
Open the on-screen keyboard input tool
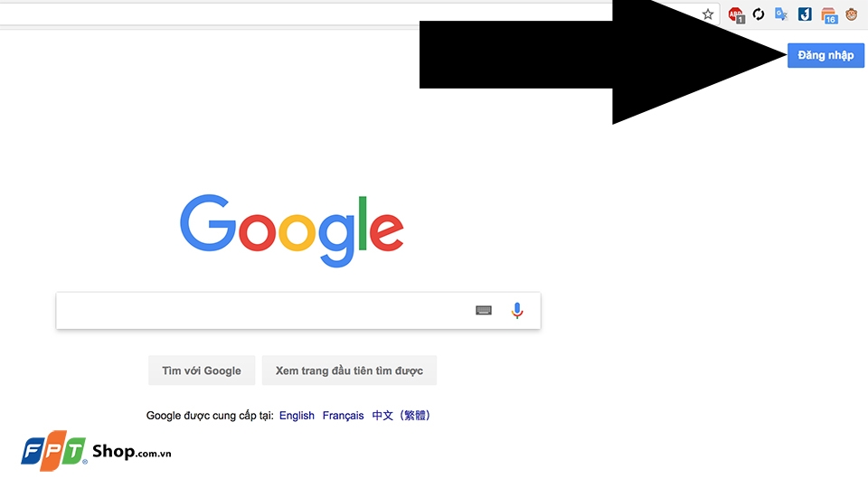pos(483,310)
